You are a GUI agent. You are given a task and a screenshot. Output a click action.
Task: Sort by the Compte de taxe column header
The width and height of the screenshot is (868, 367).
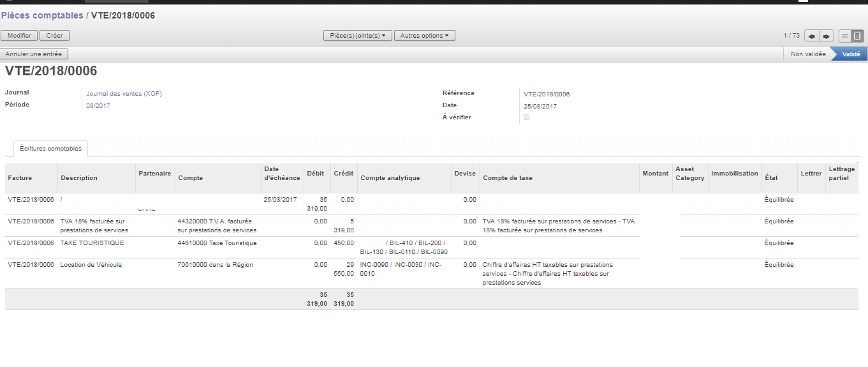click(x=560, y=178)
